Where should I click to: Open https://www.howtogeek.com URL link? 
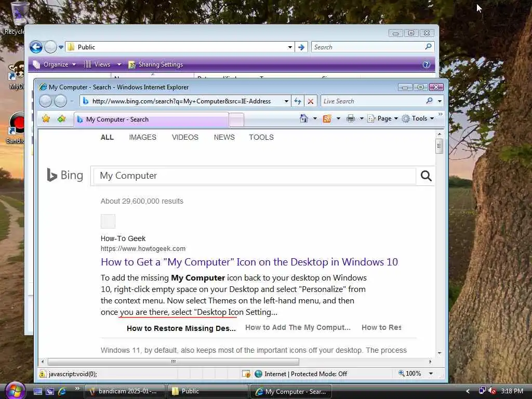point(143,249)
